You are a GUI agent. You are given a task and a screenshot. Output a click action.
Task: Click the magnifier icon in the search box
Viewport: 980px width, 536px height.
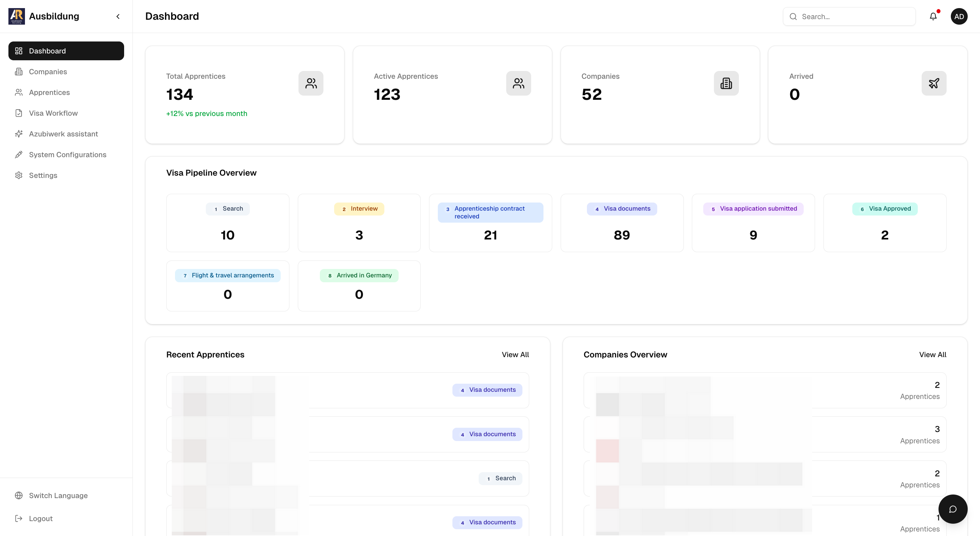click(793, 16)
